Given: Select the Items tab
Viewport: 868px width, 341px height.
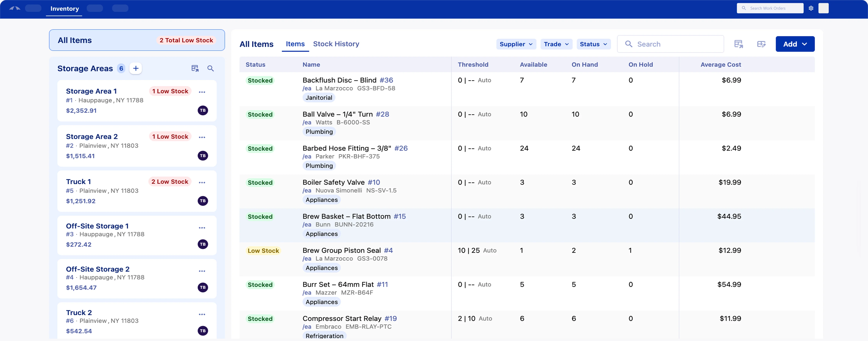Looking at the screenshot, I should (x=295, y=44).
